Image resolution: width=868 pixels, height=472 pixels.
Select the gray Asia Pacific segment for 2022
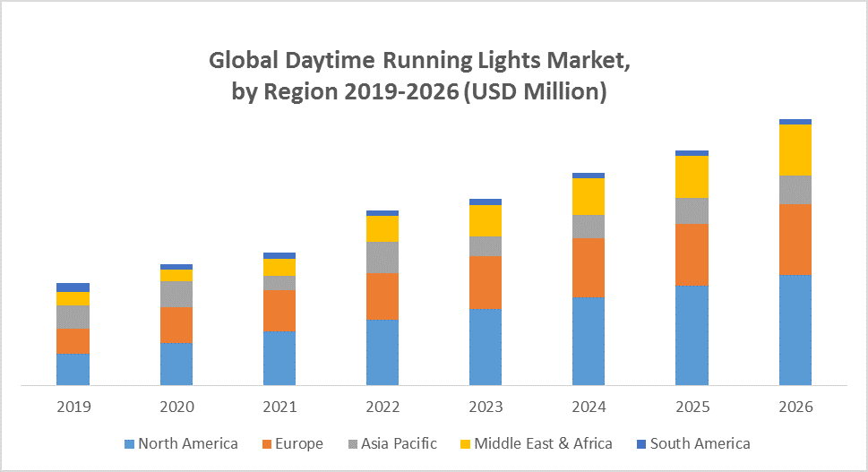click(382, 257)
